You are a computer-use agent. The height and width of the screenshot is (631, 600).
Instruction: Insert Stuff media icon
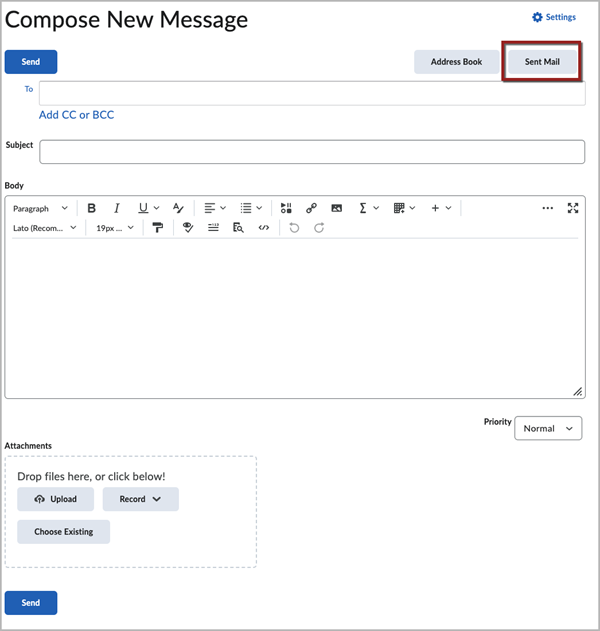[286, 208]
